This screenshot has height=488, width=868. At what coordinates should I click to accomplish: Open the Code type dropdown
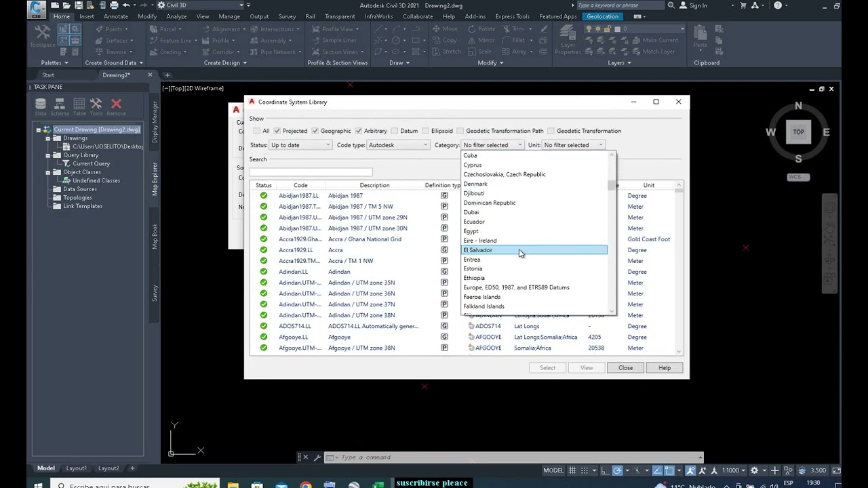click(x=399, y=145)
